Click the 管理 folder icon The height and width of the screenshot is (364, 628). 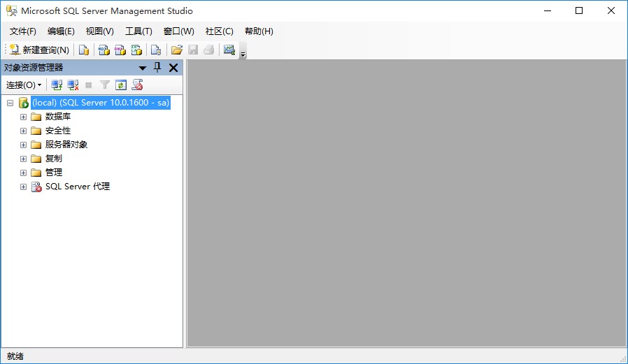click(36, 173)
